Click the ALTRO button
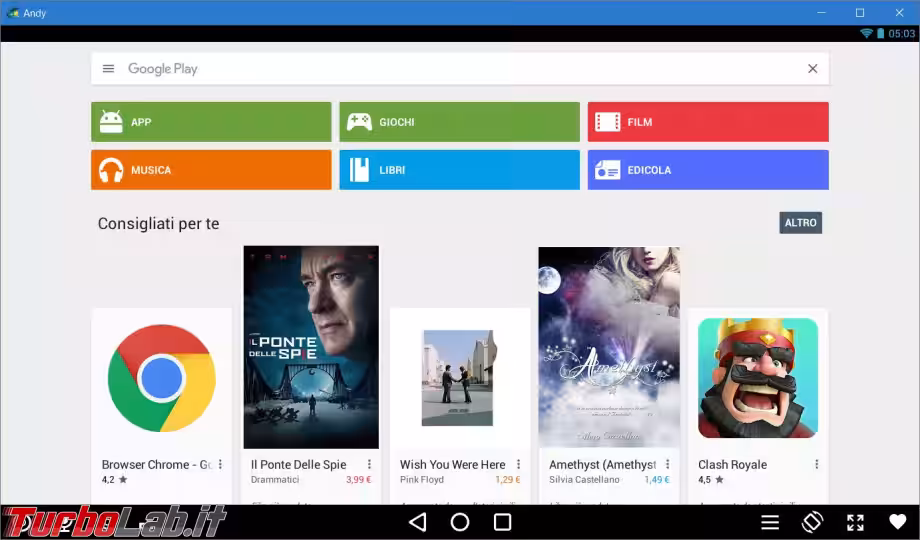 pyautogui.click(x=800, y=223)
